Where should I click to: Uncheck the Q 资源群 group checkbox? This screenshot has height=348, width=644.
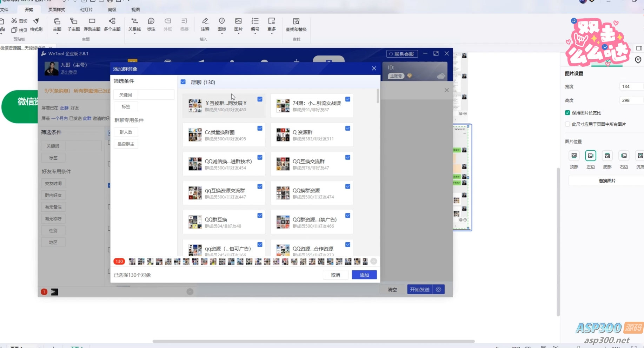pos(347,128)
